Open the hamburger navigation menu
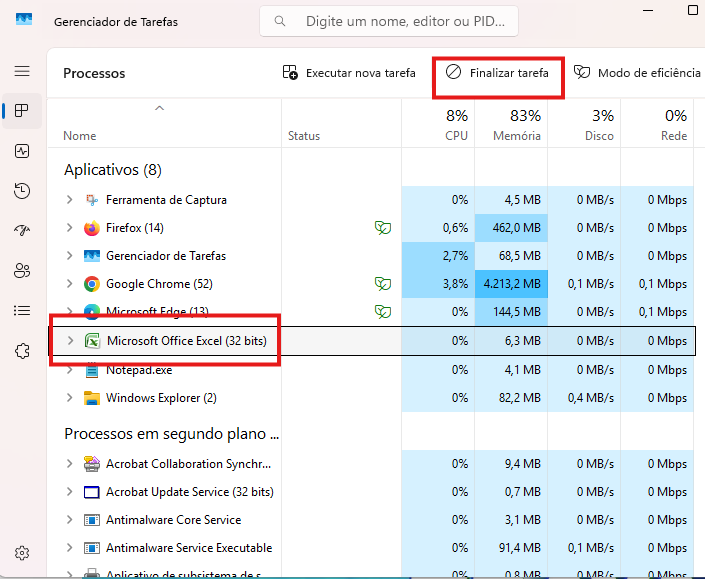Image resolution: width=705 pixels, height=579 pixels. 22,71
